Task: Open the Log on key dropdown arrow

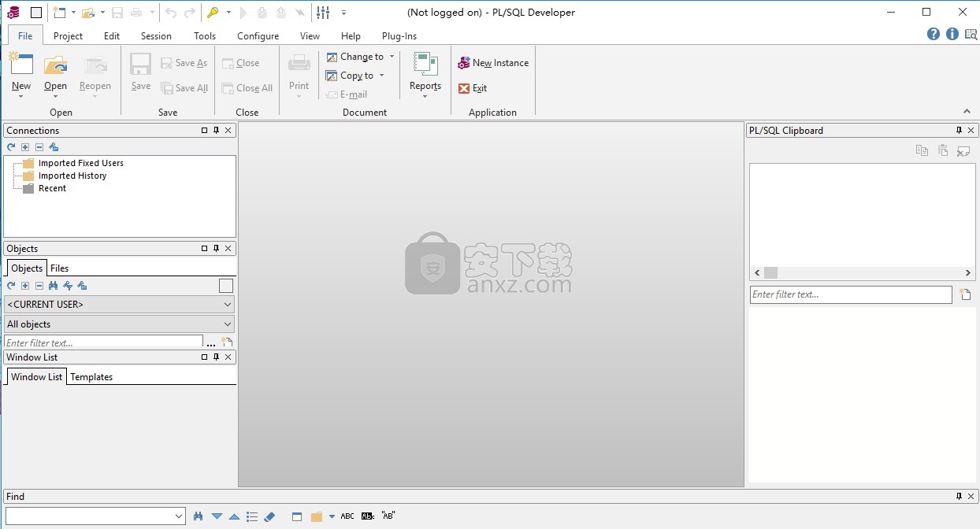Action: 228,13
